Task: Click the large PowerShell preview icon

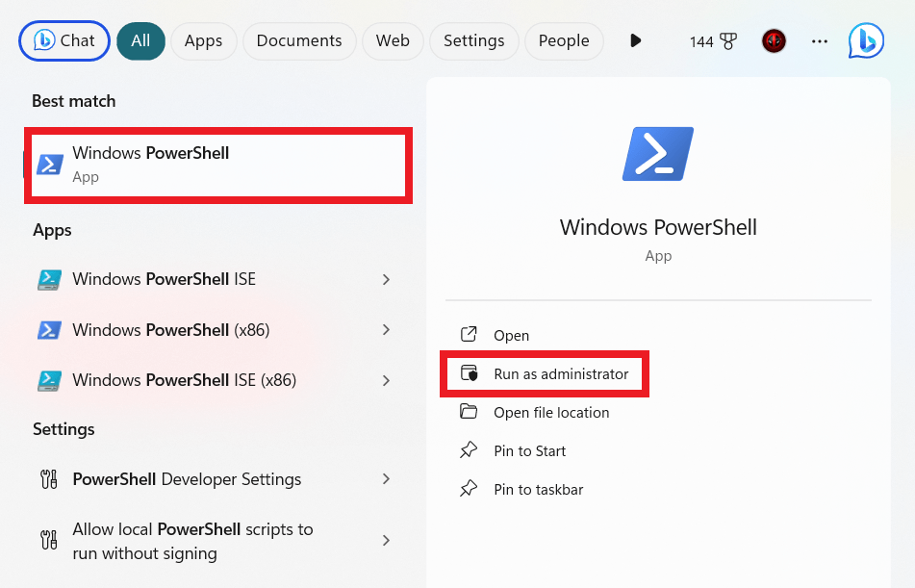Action: [x=658, y=154]
